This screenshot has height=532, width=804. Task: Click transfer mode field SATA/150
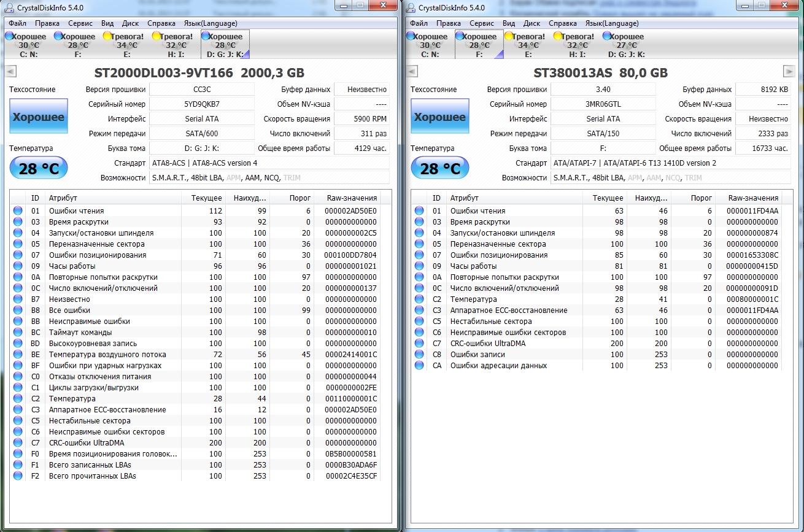[x=603, y=134]
